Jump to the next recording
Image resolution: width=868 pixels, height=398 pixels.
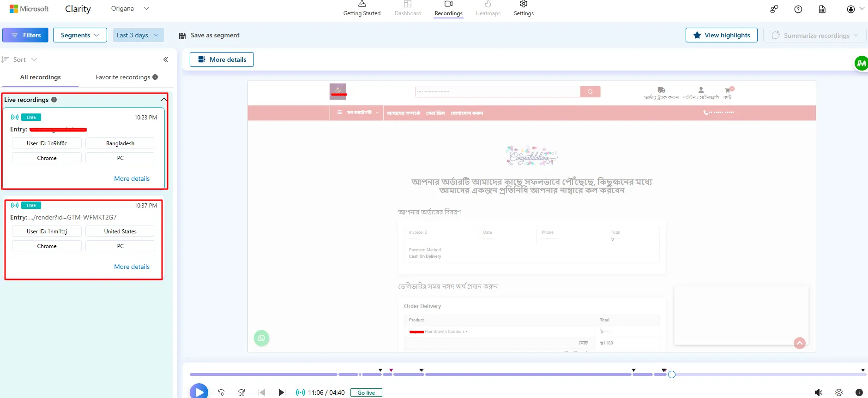pos(282,392)
